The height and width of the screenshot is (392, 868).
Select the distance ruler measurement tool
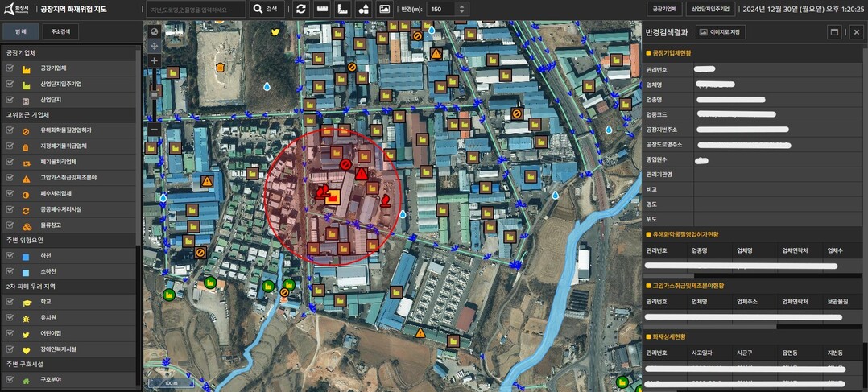coord(322,9)
